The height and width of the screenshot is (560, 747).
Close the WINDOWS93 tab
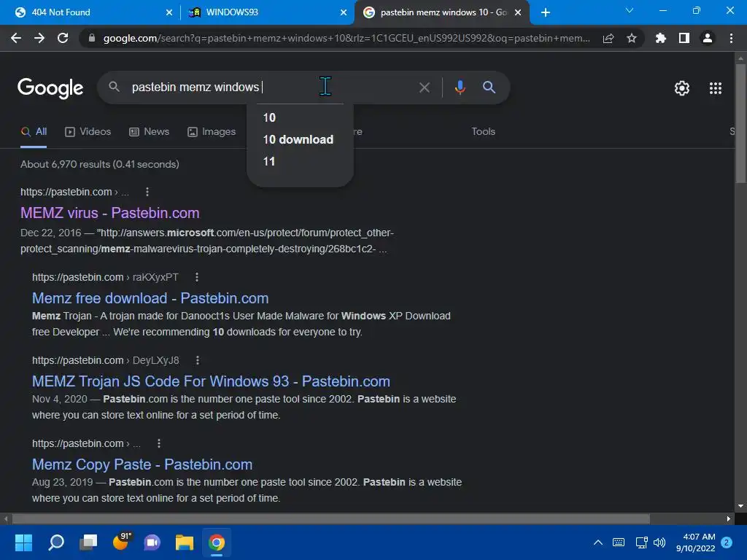click(x=344, y=12)
